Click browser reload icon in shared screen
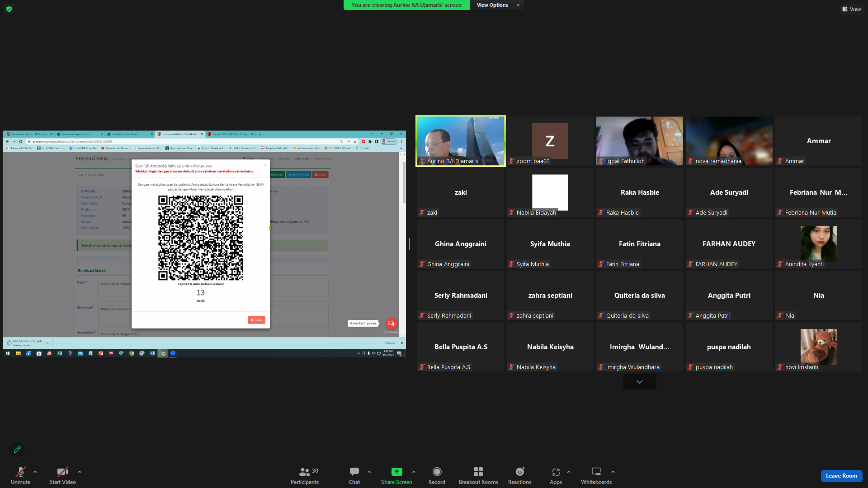The height and width of the screenshot is (488, 868). tap(21, 141)
